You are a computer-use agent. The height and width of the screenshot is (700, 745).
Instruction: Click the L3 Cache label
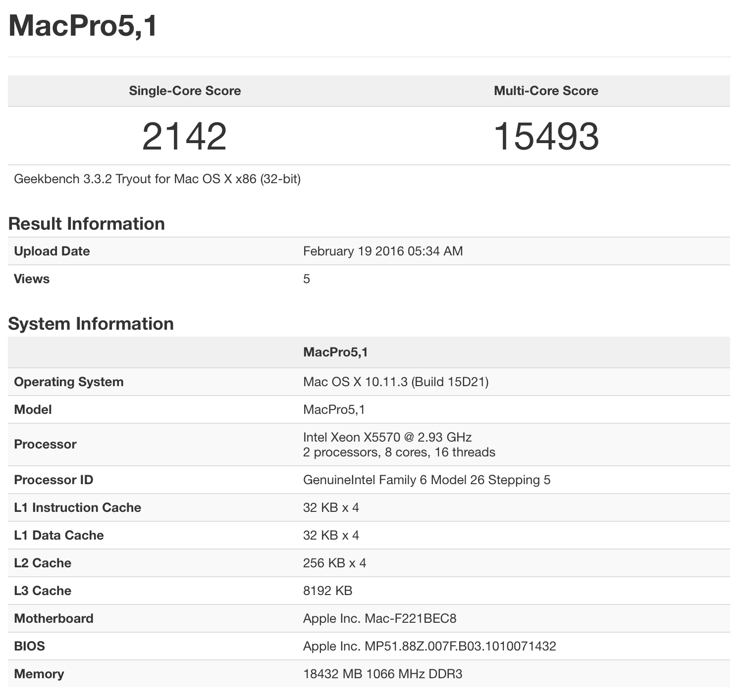point(43,591)
